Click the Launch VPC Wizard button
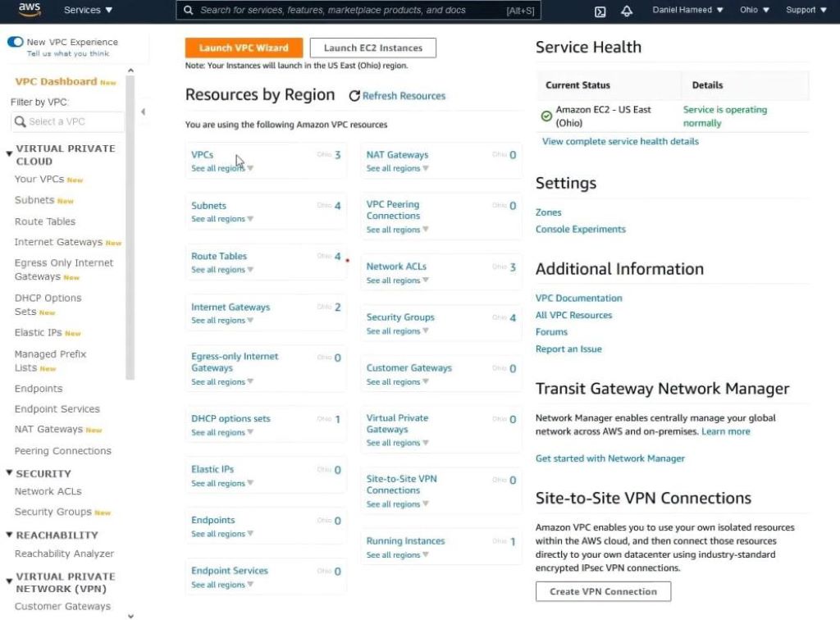 click(244, 48)
